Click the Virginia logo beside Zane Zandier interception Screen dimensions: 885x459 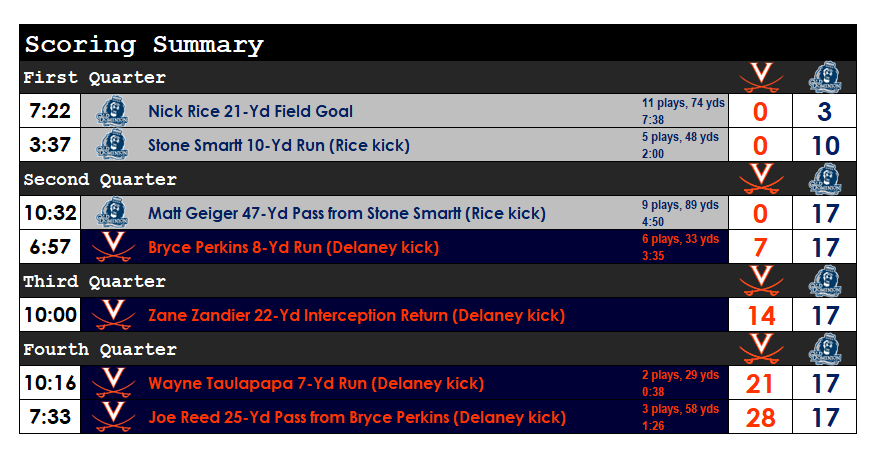click(113, 315)
